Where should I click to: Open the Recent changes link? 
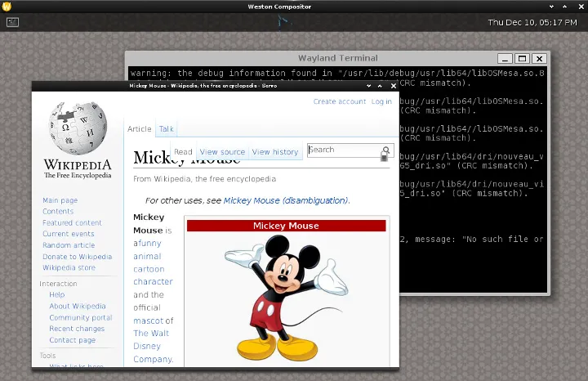click(77, 329)
